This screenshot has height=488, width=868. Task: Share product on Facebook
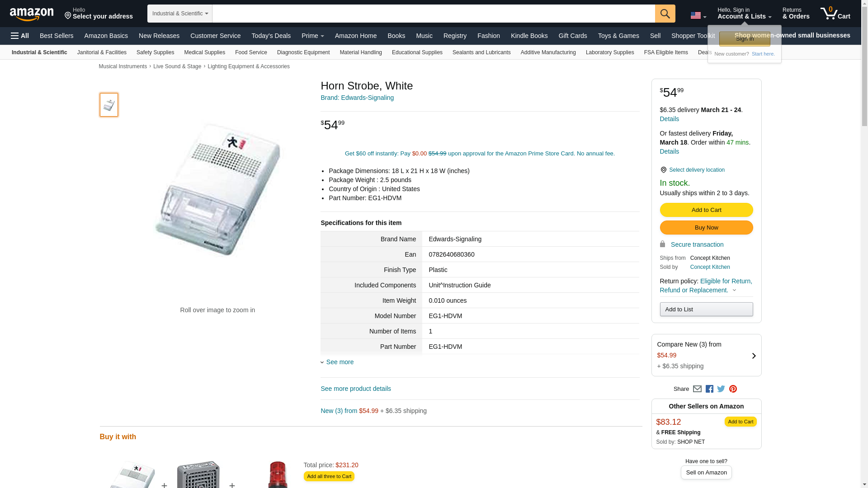point(709,389)
